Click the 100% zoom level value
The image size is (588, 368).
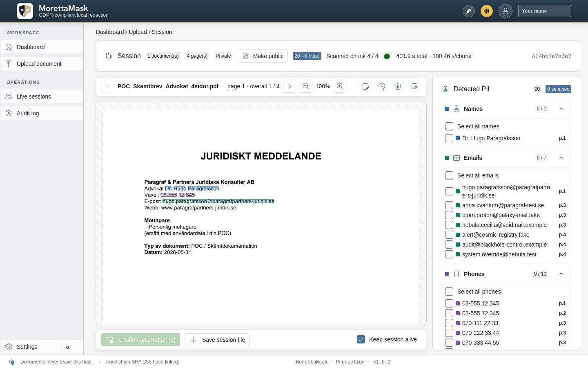pyautogui.click(x=323, y=86)
